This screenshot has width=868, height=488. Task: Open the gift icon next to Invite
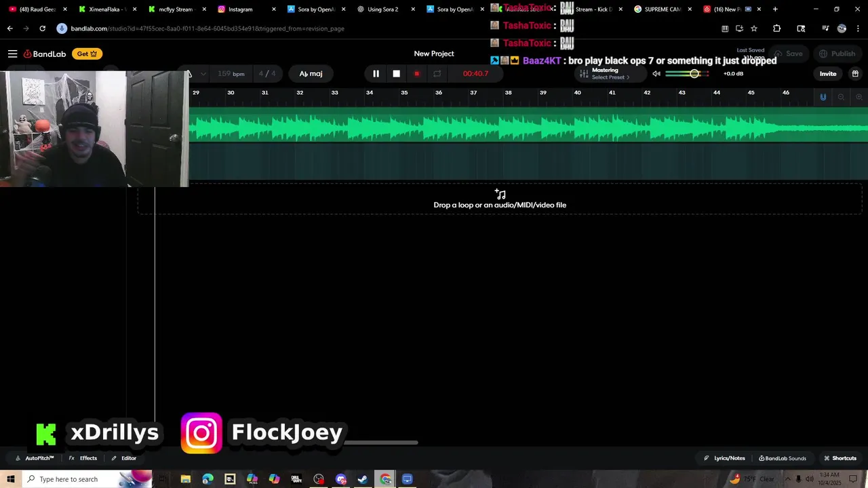[855, 74]
